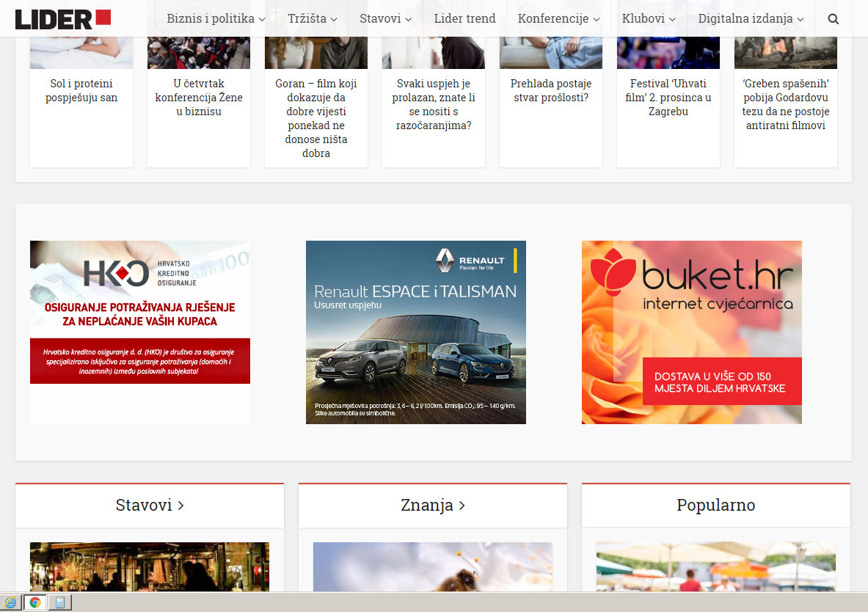Open article U četvrtak konferencija Žene u biznisu
The width and height of the screenshot is (868, 612).
click(199, 98)
